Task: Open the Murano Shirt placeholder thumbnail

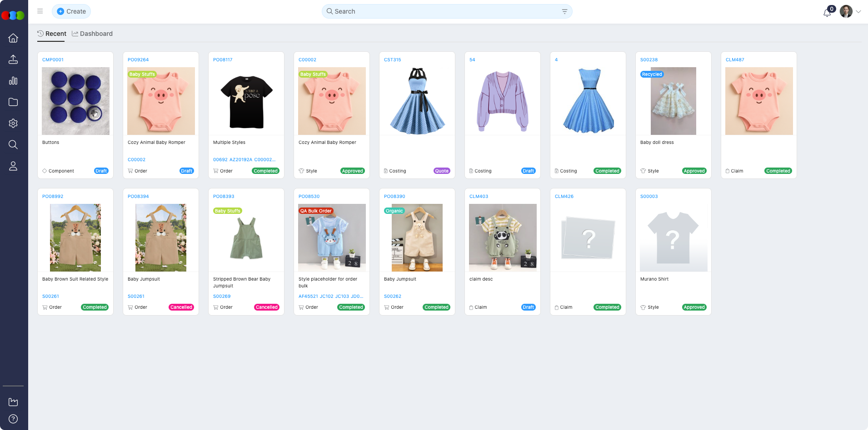Action: [673, 237]
